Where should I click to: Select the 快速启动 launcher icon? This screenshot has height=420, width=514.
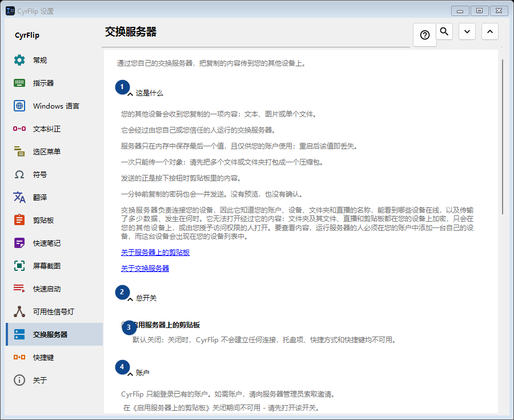[19, 289]
